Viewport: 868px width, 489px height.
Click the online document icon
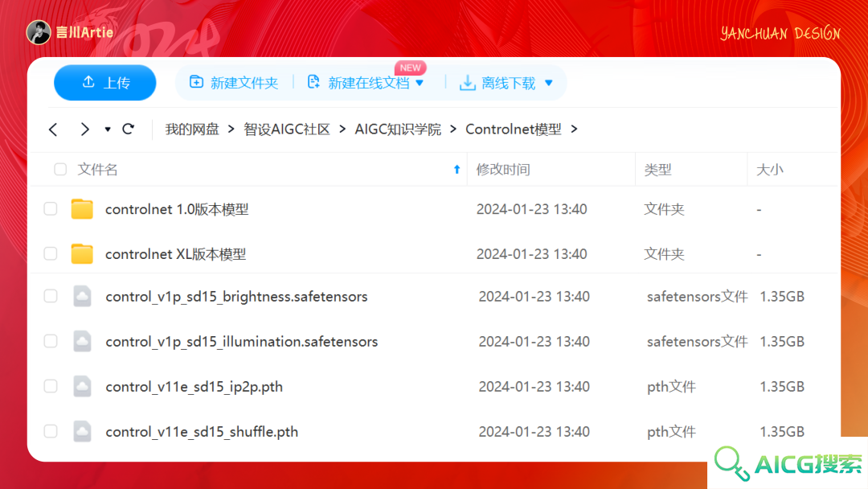click(313, 82)
